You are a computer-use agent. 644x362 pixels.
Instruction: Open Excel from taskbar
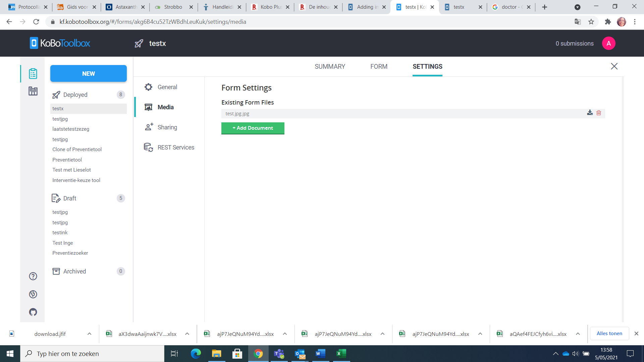tap(341, 354)
